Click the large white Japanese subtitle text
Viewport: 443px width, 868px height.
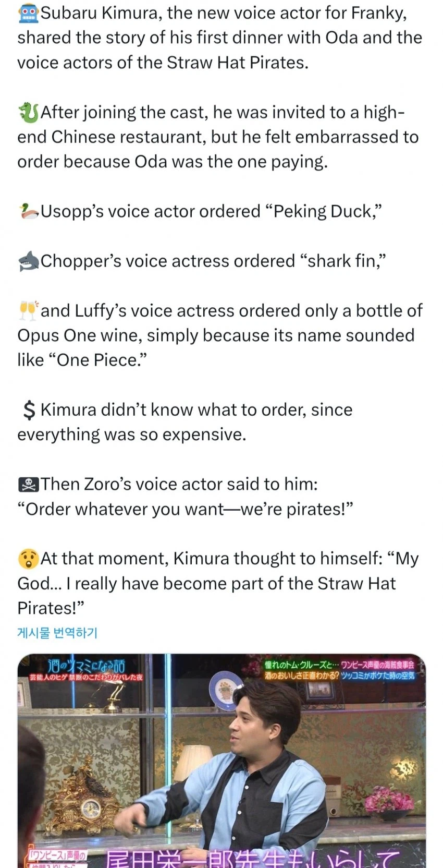pyautogui.click(x=250, y=859)
